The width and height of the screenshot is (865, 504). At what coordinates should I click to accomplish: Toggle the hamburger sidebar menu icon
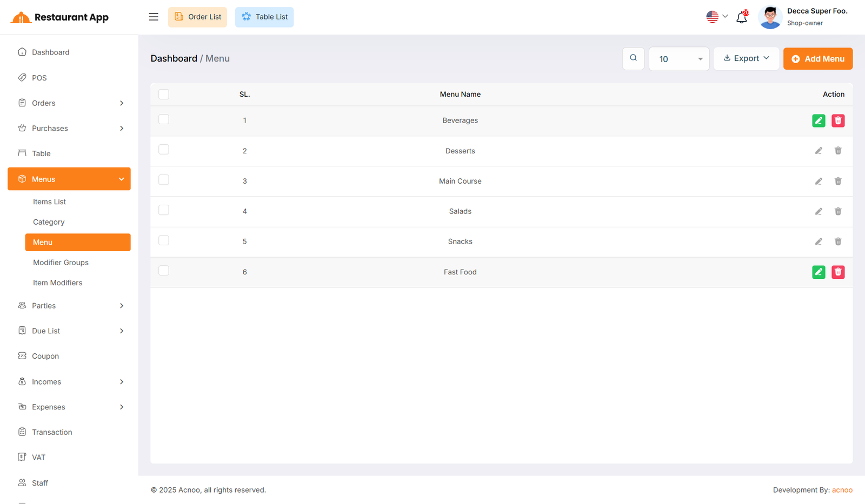[x=154, y=17]
